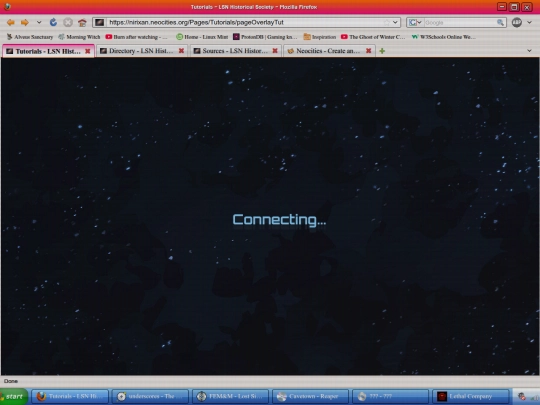
Task: Click the search magnifier icon
Action: pos(500,22)
